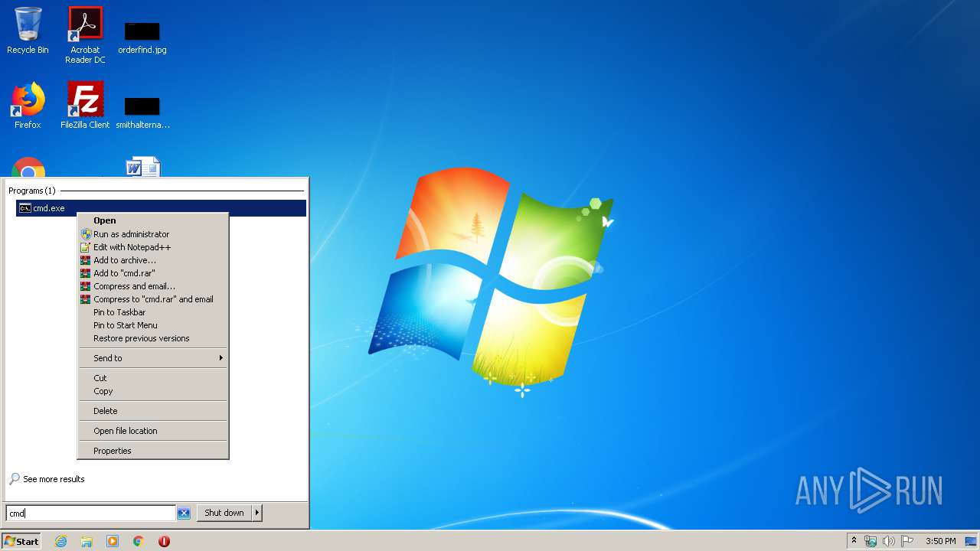Click the Programs (1) group header

pyautogui.click(x=32, y=191)
